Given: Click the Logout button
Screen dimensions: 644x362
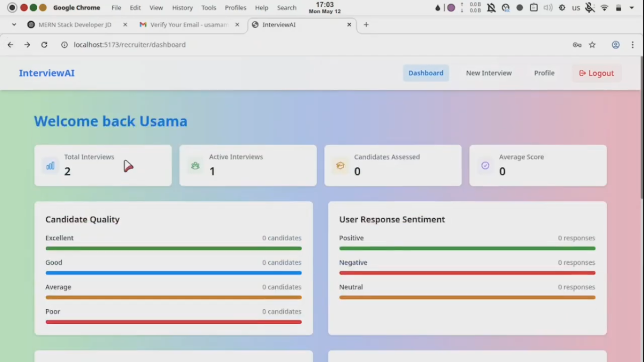Looking at the screenshot, I should (596, 73).
